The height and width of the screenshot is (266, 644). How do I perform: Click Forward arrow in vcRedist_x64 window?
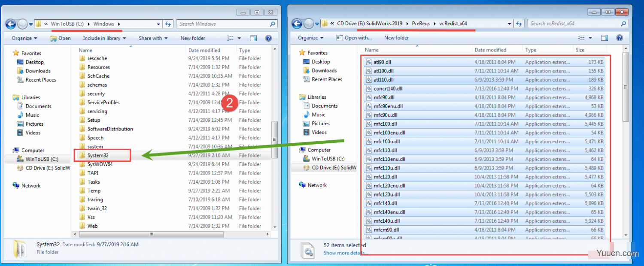click(x=309, y=24)
